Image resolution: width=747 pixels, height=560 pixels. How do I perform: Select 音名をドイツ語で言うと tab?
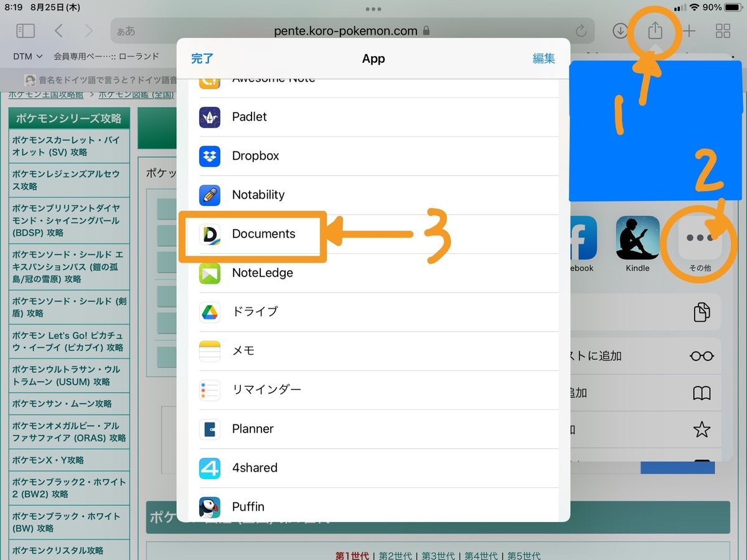100,80
